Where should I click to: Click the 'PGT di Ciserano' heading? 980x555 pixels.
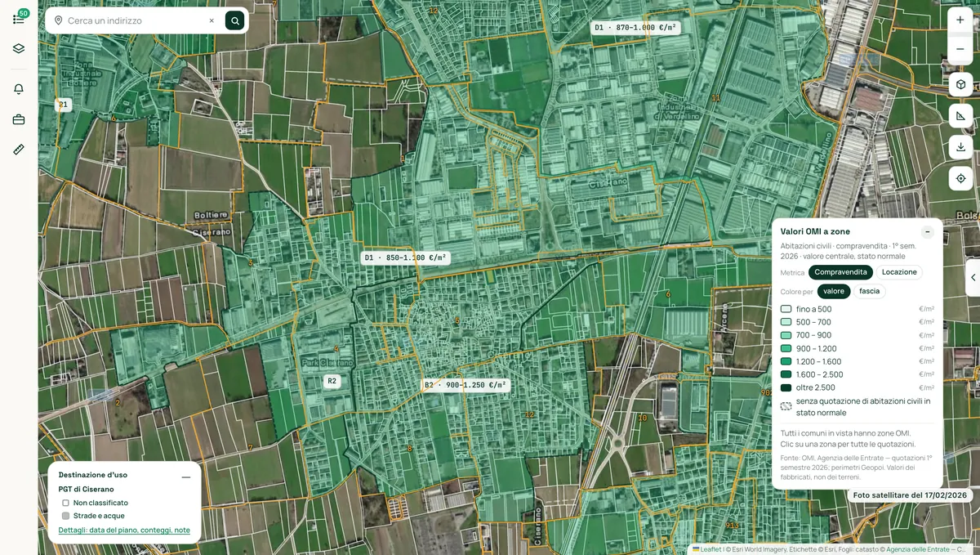coord(86,489)
